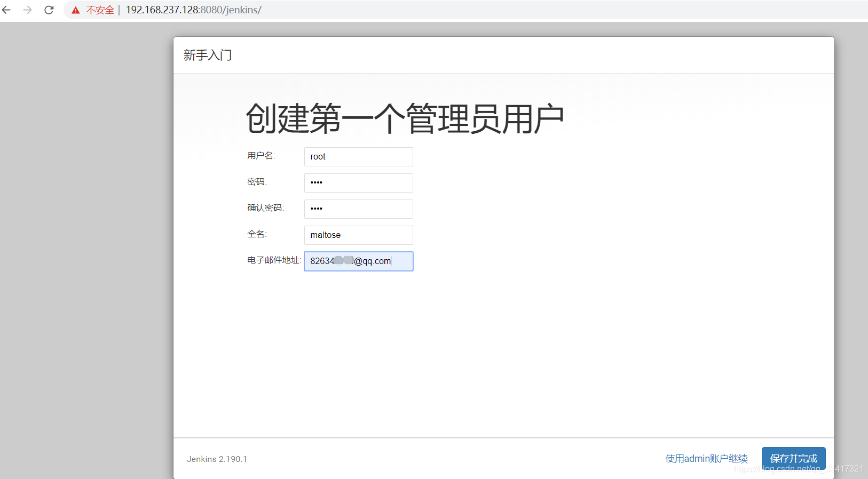The image size is (868, 479).
Task: Focus the 全名 field containing maltose
Action: 359,235
